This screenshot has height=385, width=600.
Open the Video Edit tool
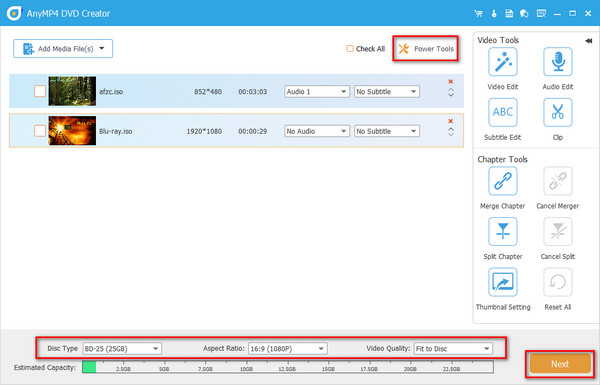502,62
